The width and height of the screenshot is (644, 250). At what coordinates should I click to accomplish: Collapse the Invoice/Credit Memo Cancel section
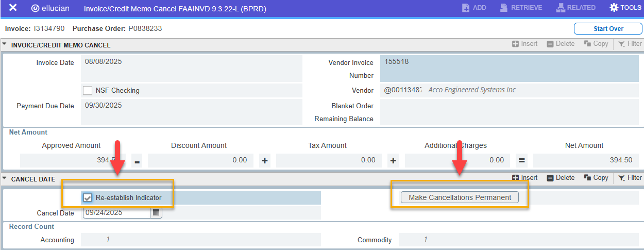point(5,45)
